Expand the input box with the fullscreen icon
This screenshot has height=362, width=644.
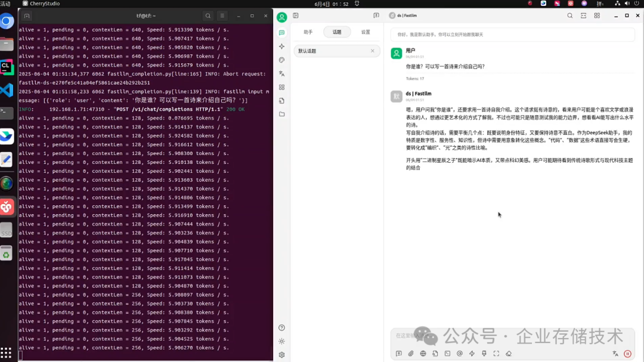pos(496,354)
